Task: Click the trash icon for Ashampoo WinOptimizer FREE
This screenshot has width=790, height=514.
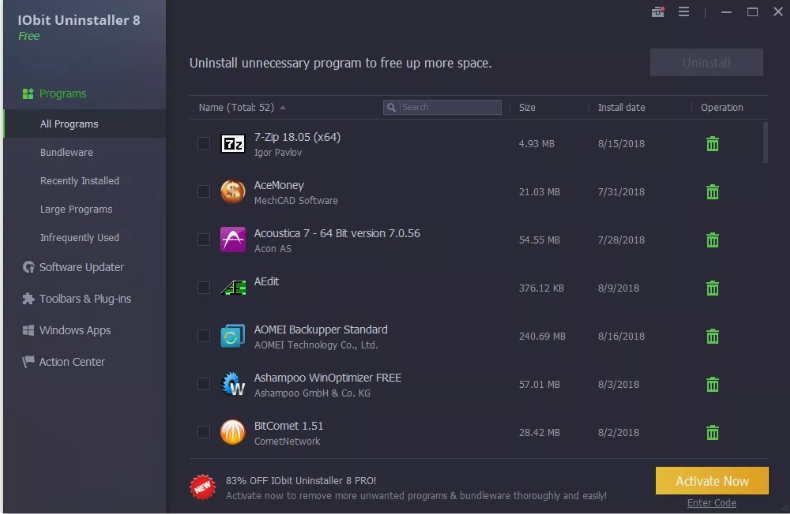Action: click(712, 384)
